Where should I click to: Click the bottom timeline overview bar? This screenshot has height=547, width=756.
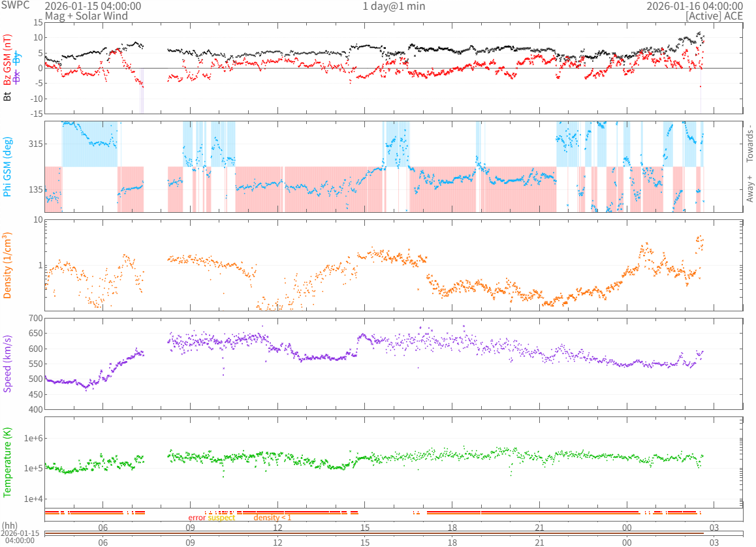click(393, 533)
